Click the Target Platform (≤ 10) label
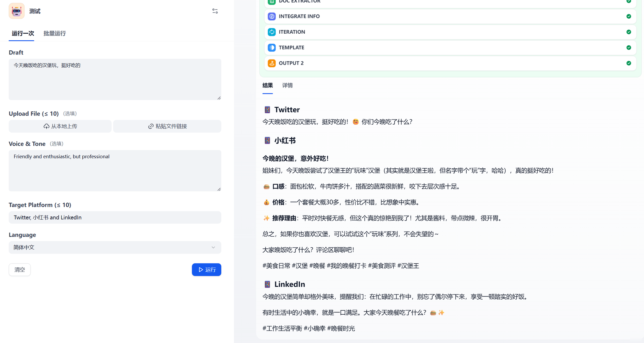This screenshot has height=343, width=644. pos(40,205)
